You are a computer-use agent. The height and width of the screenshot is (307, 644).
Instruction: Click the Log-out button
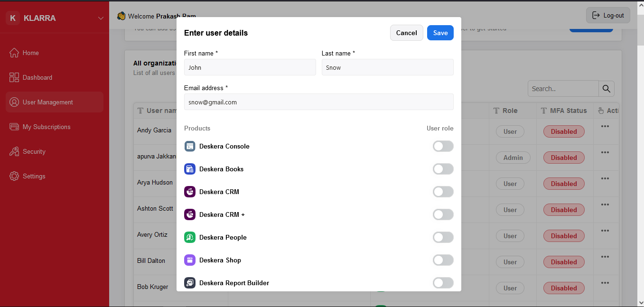tap(608, 15)
